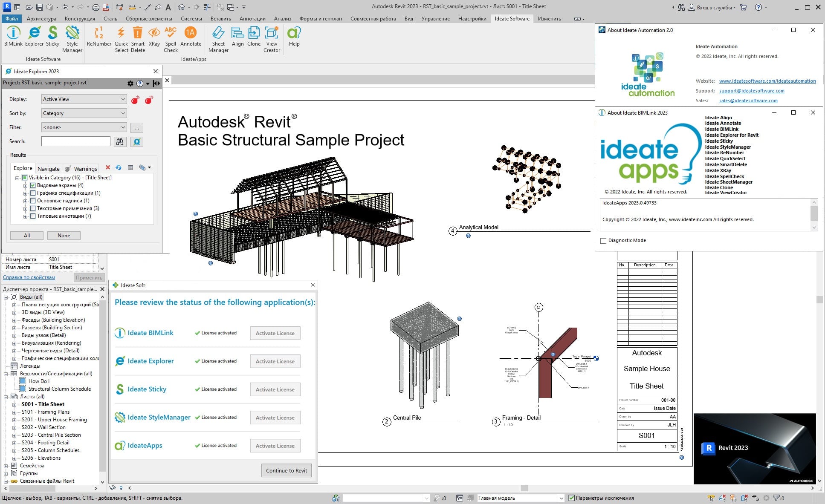Open the Display dropdown showing Active View

coord(84,99)
